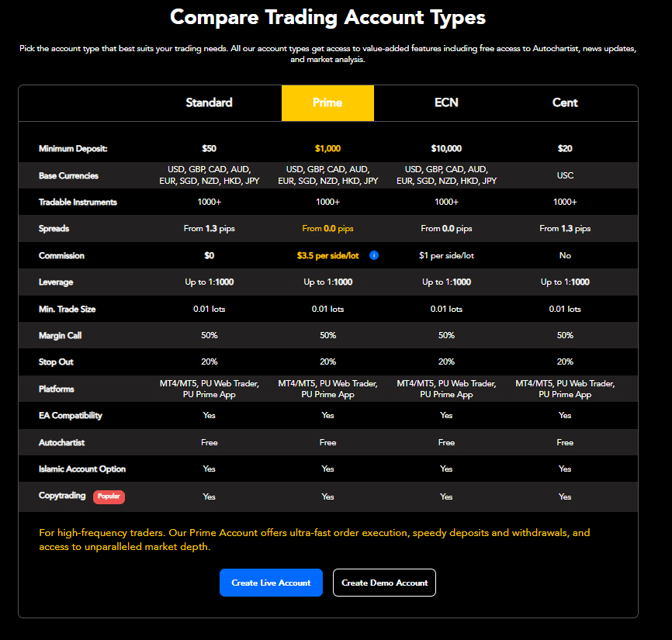Click the intro paragraph mentioning Autochartist

328,54
